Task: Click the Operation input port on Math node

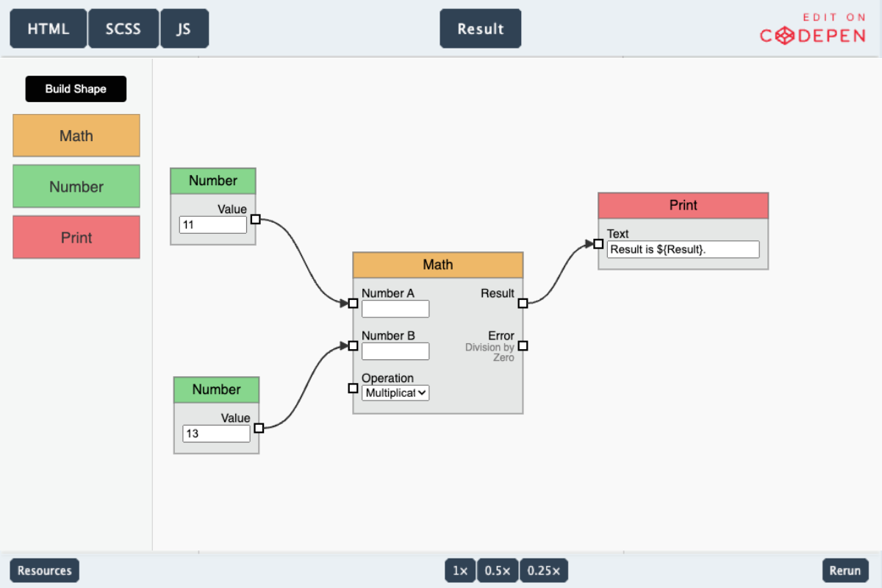Action: tap(353, 388)
